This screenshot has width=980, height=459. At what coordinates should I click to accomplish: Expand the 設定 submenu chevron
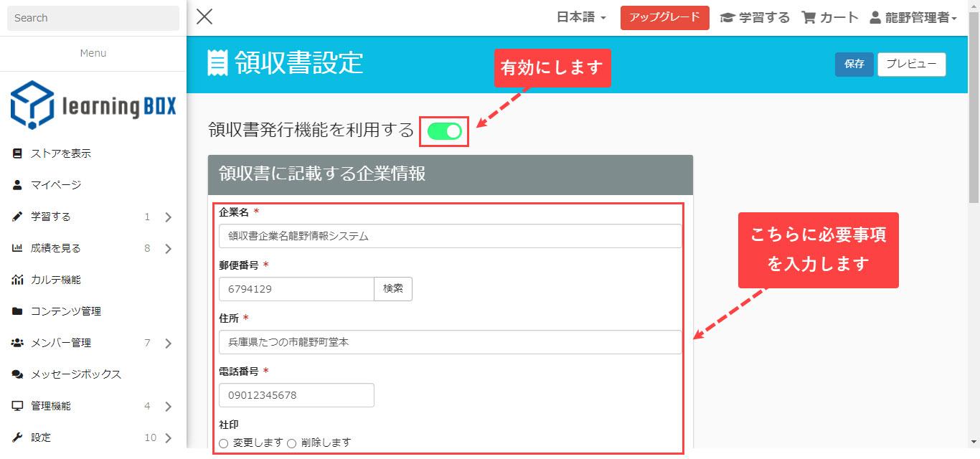(168, 437)
